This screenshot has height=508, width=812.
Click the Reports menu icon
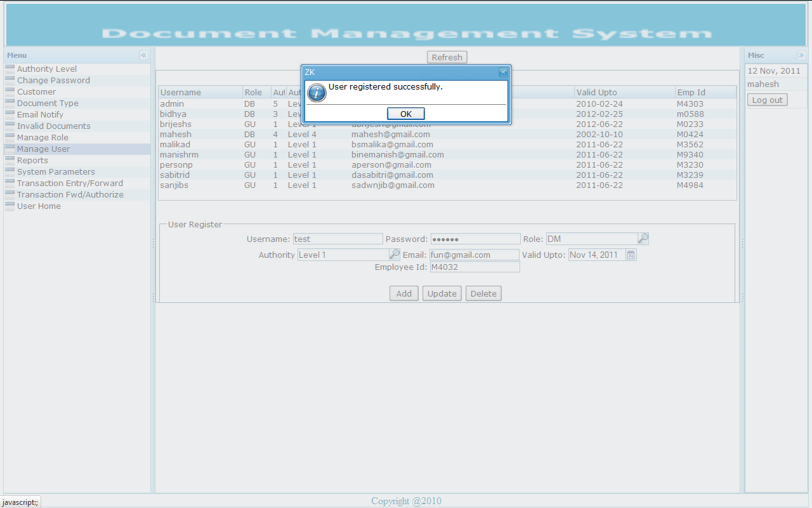[x=10, y=160]
